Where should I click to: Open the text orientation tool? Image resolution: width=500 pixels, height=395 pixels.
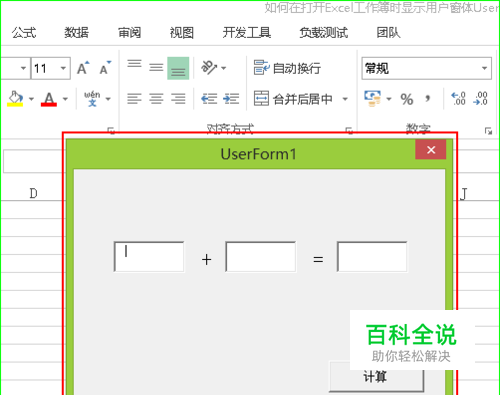tap(209, 68)
